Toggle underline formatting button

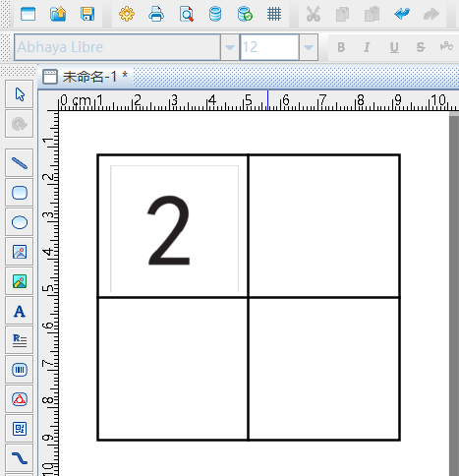tap(394, 47)
